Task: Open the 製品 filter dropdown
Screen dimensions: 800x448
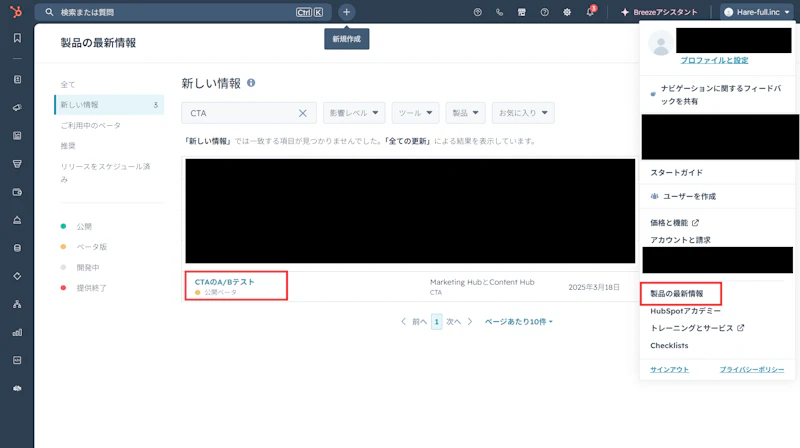Action: pyautogui.click(x=465, y=113)
